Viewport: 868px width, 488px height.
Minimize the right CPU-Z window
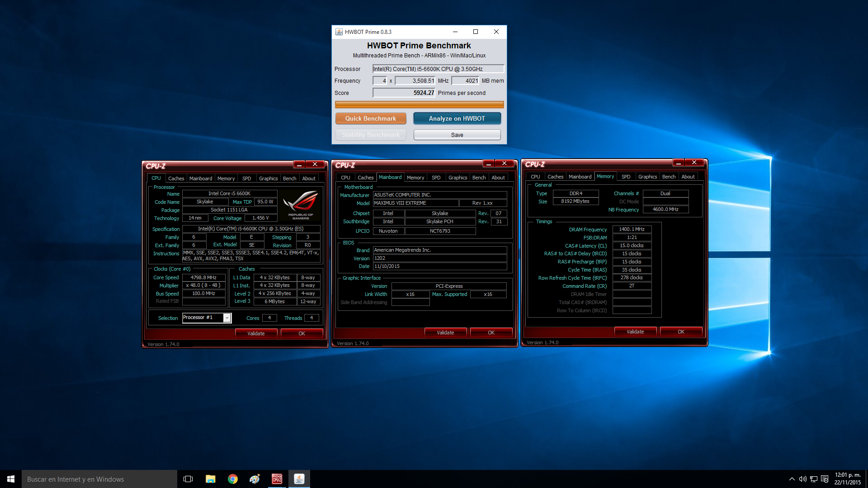pyautogui.click(x=679, y=163)
